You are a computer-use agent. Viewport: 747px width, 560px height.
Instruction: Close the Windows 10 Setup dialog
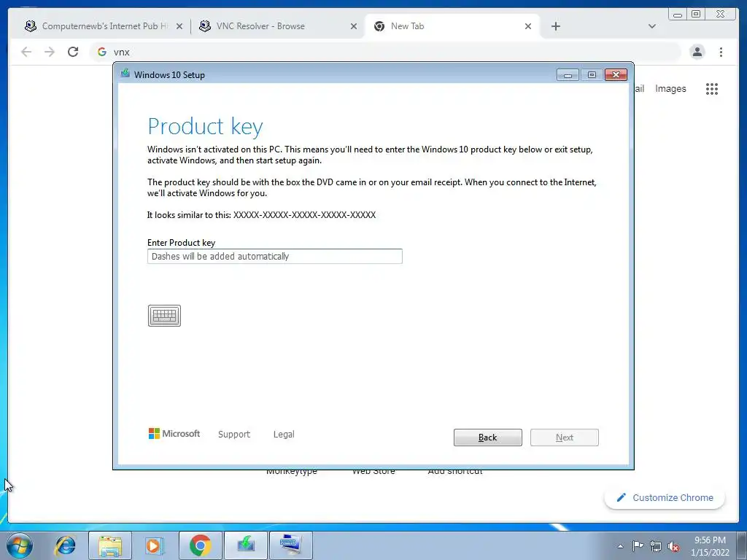pos(616,75)
